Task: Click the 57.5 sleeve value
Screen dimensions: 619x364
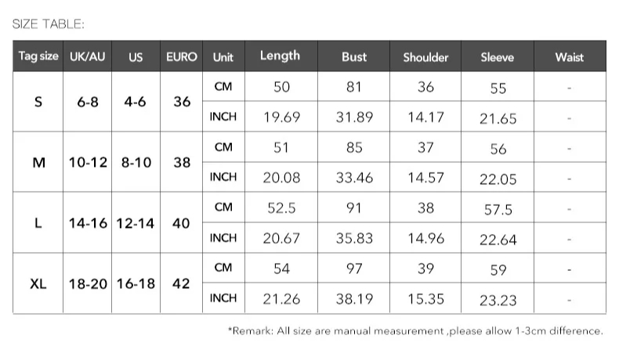Action: point(498,210)
